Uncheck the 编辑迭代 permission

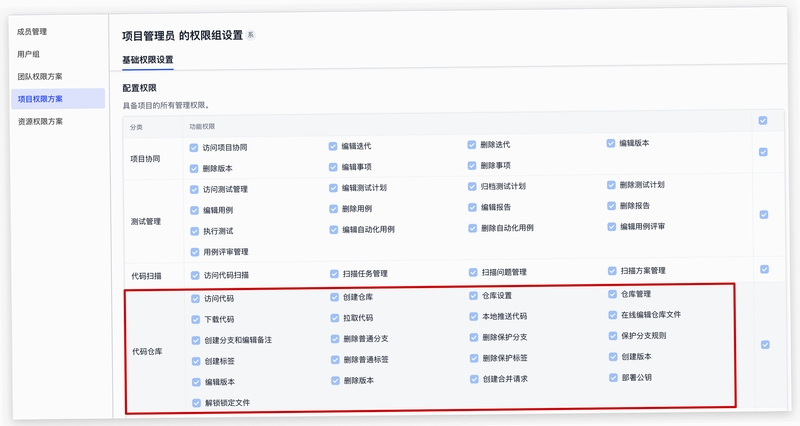pyautogui.click(x=333, y=146)
